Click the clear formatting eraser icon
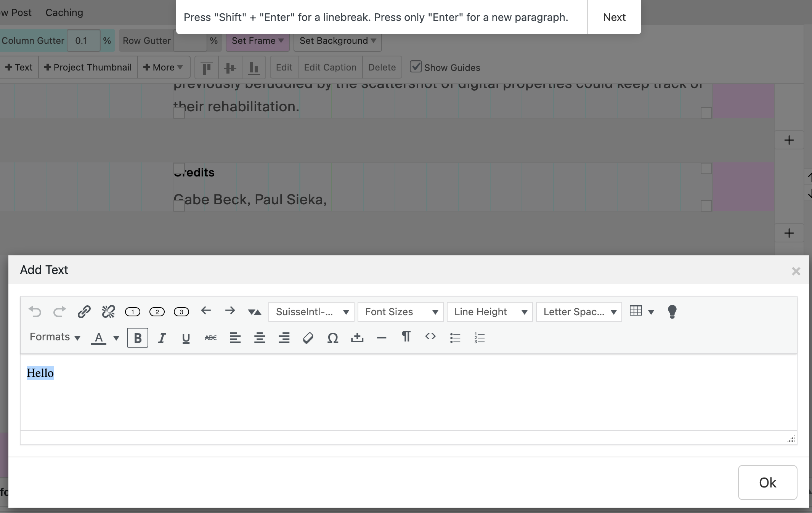 point(308,338)
